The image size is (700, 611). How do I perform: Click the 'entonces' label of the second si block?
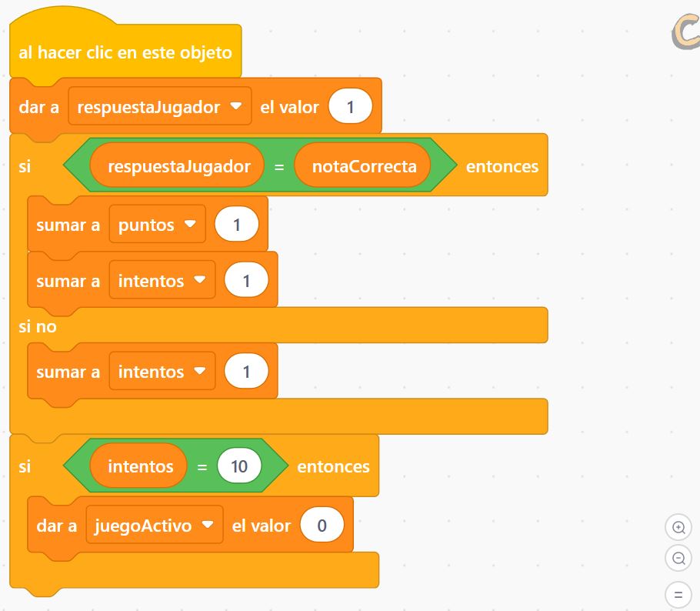tap(334, 466)
